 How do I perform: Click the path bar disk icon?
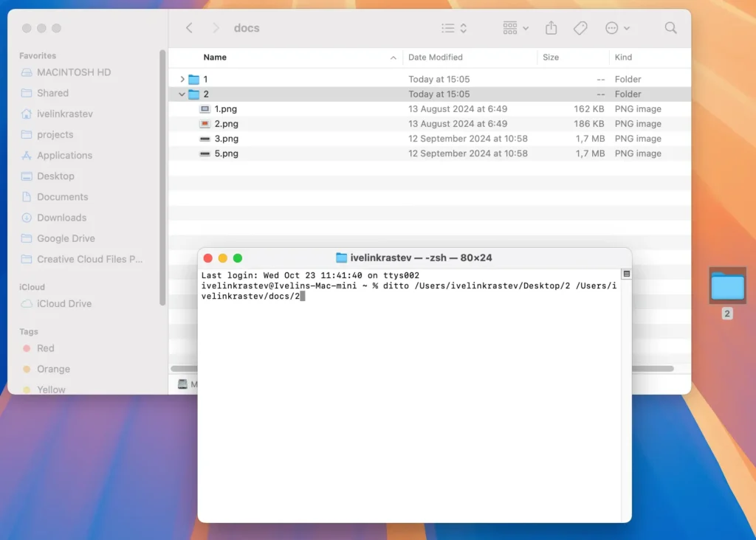pos(182,384)
